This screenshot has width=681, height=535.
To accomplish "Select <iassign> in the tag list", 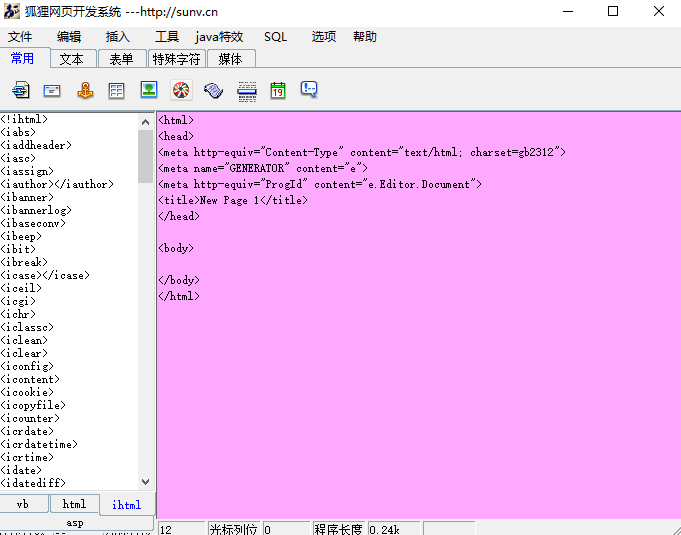I will [27, 171].
